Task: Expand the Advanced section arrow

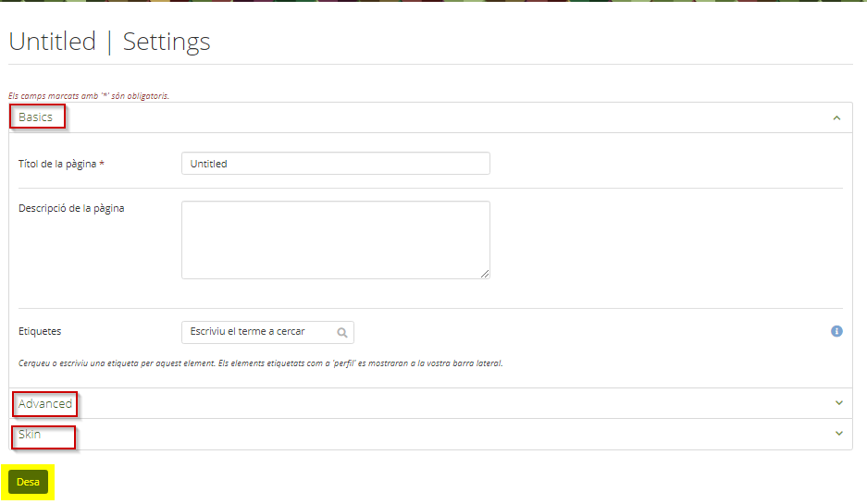Action: pyautogui.click(x=839, y=403)
